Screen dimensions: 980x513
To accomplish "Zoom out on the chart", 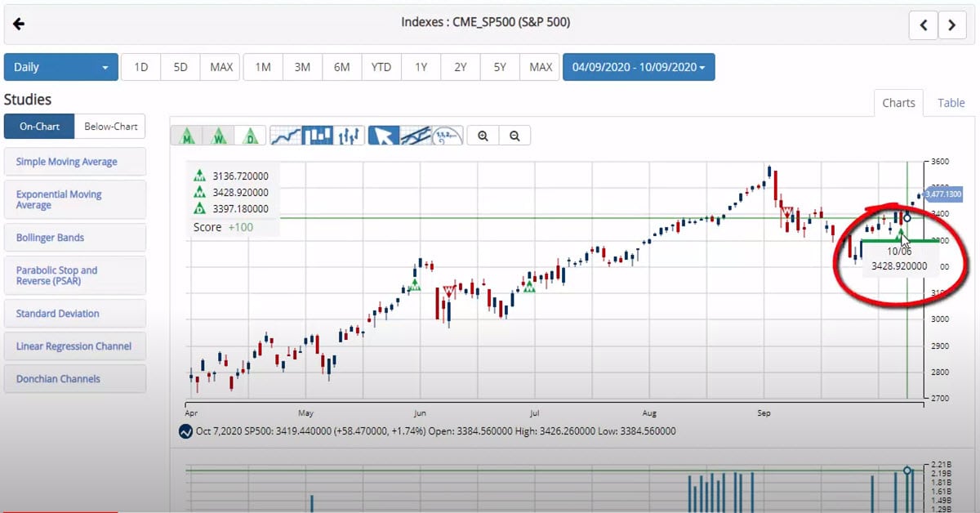I will click(x=514, y=136).
